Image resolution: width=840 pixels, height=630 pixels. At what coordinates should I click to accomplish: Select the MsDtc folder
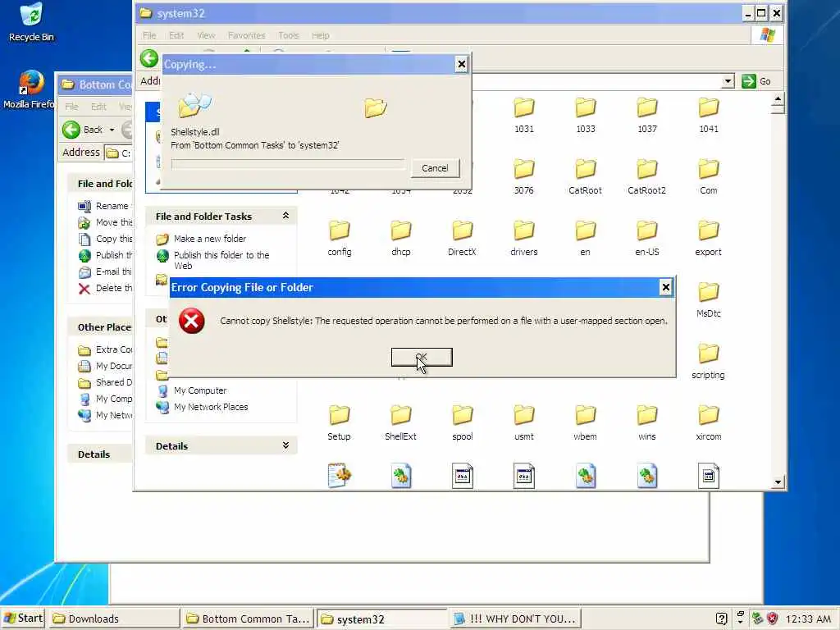point(708,300)
